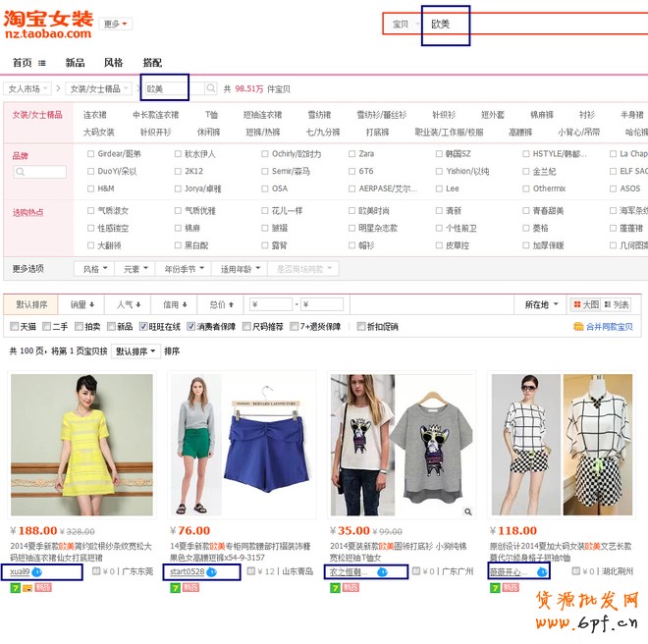Click the 合并同款宝贝 folder icon

pos(578,327)
